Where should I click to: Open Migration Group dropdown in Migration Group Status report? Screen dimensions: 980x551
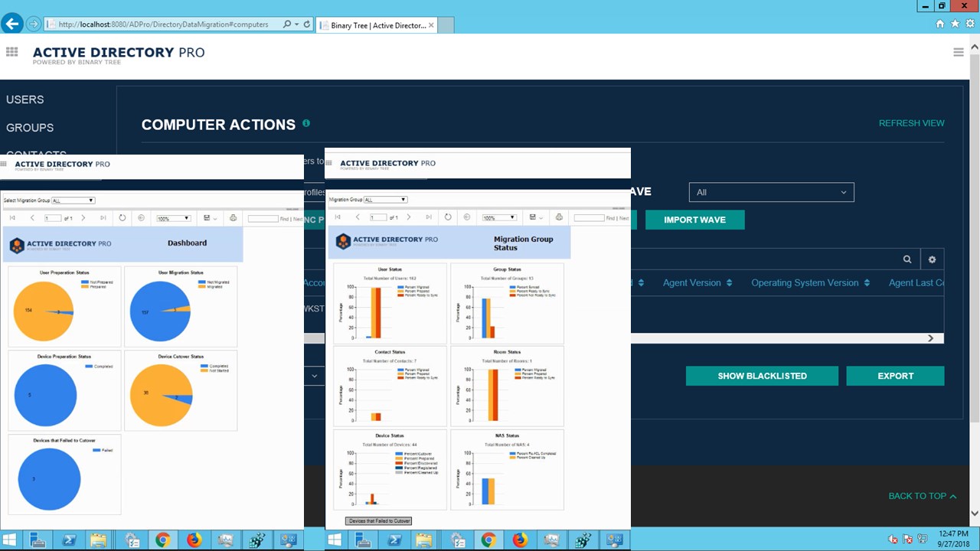[x=386, y=200]
